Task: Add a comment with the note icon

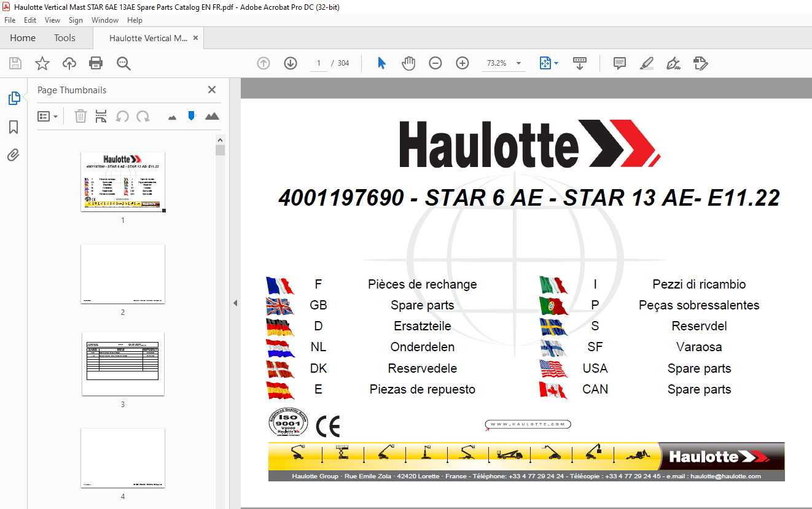Action: [620, 63]
